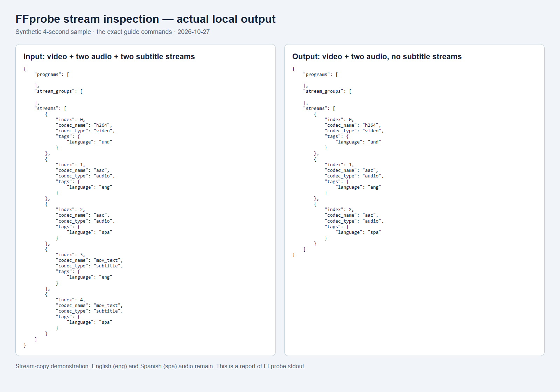Click "codec_name": "h264" line in the Output panel

pyautogui.click(x=353, y=125)
